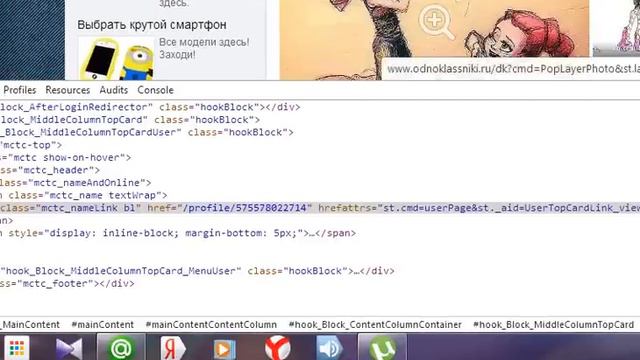This screenshot has width=640, height=360.
Task: Select the AfterLoginRedirector hookBlock row
Action: [x=150, y=107]
